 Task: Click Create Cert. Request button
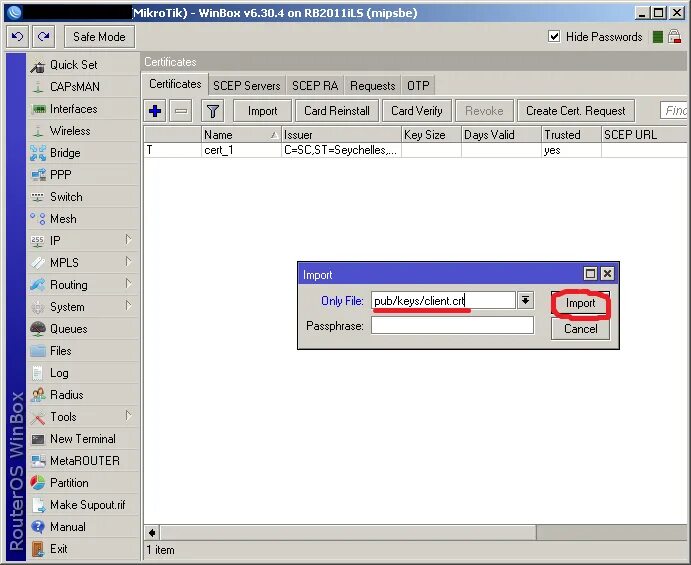tap(576, 111)
